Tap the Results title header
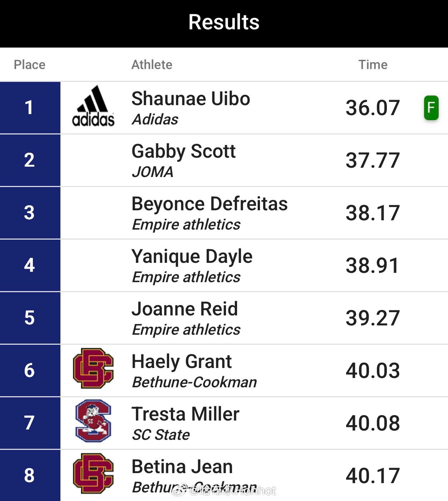448x501 pixels. coord(224,22)
